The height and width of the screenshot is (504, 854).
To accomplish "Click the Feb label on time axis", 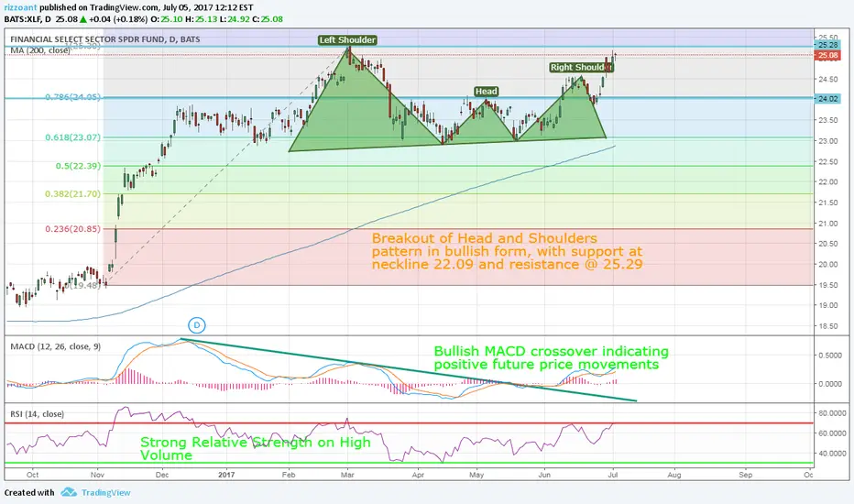I will coord(289,475).
